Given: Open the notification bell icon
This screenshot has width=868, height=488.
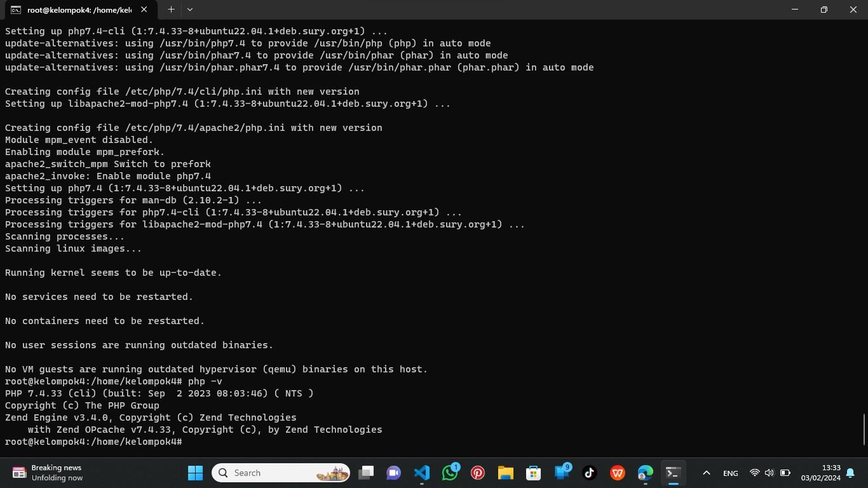Looking at the screenshot, I should (850, 473).
